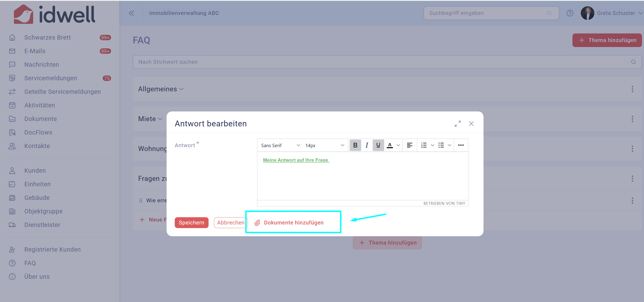Click the Speichern button

point(191,223)
